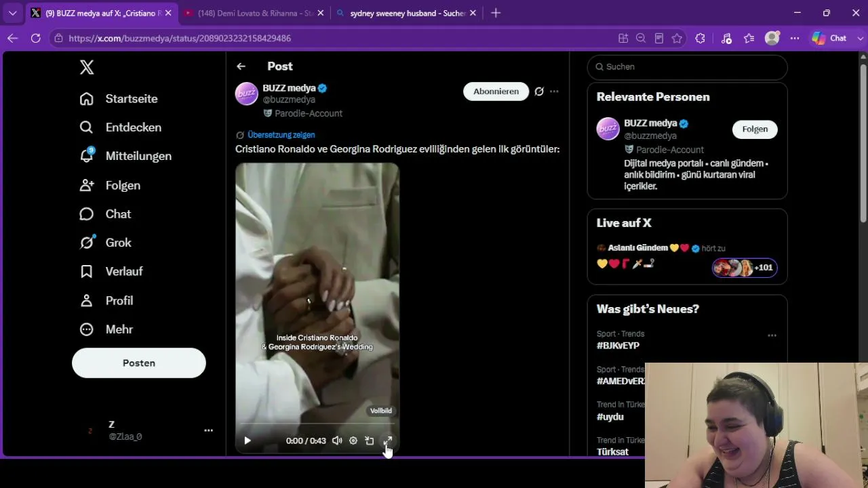
Task: Click the page vertical scrollbar
Action: point(863,142)
